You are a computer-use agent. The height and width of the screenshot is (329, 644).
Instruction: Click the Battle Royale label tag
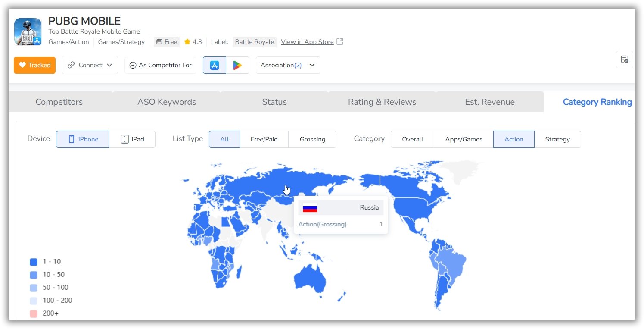pos(254,42)
